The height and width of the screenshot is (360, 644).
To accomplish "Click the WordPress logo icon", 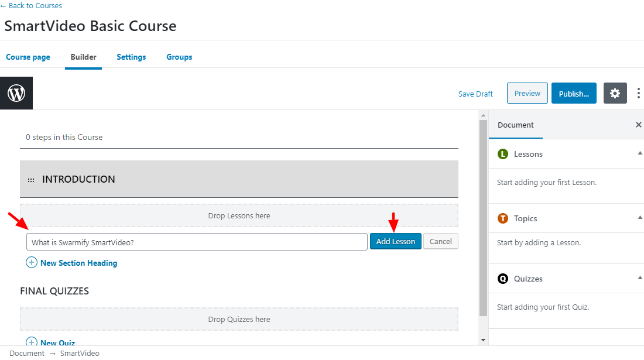I will click(x=16, y=93).
